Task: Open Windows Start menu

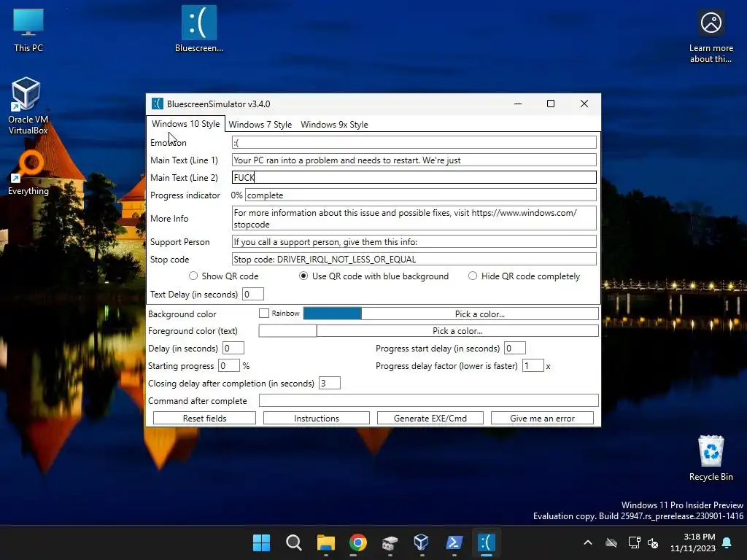Action: (x=262, y=542)
